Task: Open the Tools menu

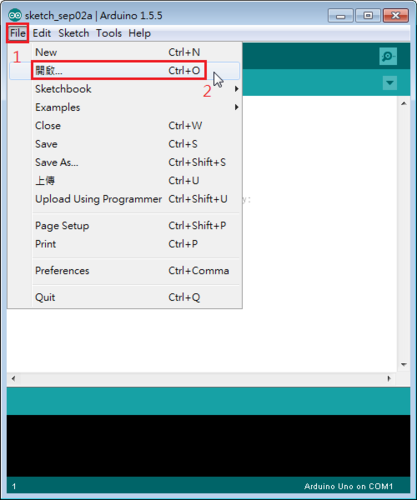Action: point(109,33)
